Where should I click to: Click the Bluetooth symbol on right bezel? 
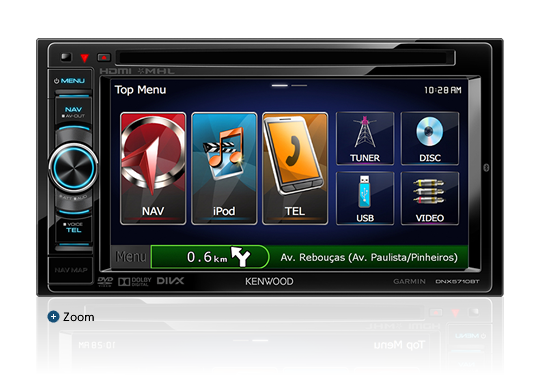pyautogui.click(x=486, y=167)
